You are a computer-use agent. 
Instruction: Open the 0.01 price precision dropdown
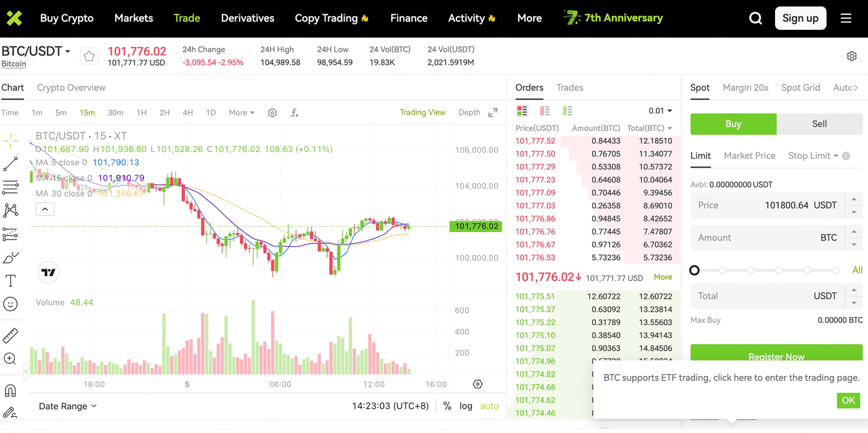[659, 110]
